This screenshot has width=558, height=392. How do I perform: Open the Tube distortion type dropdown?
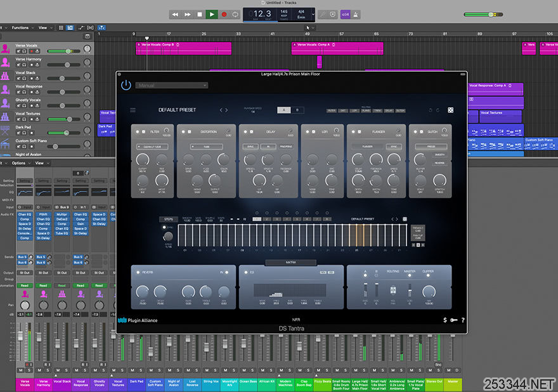click(207, 147)
